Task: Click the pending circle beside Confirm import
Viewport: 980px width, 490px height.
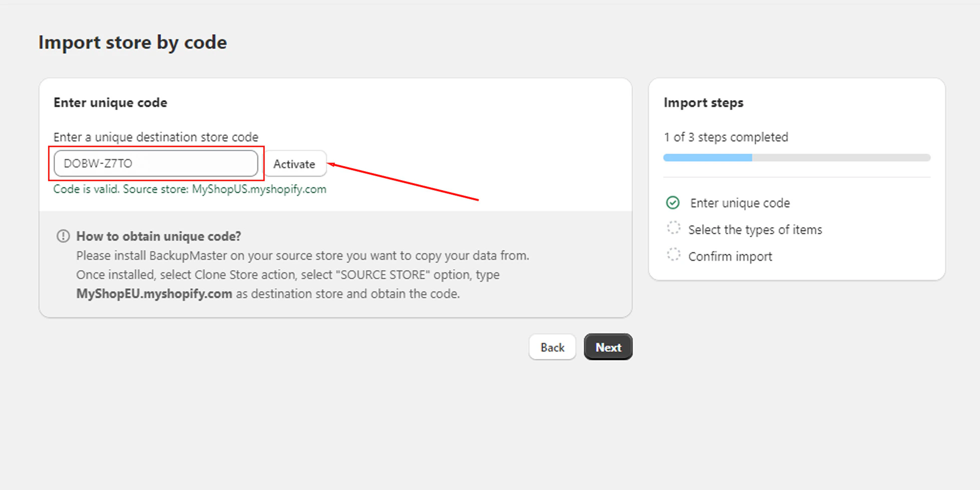Action: (x=673, y=255)
